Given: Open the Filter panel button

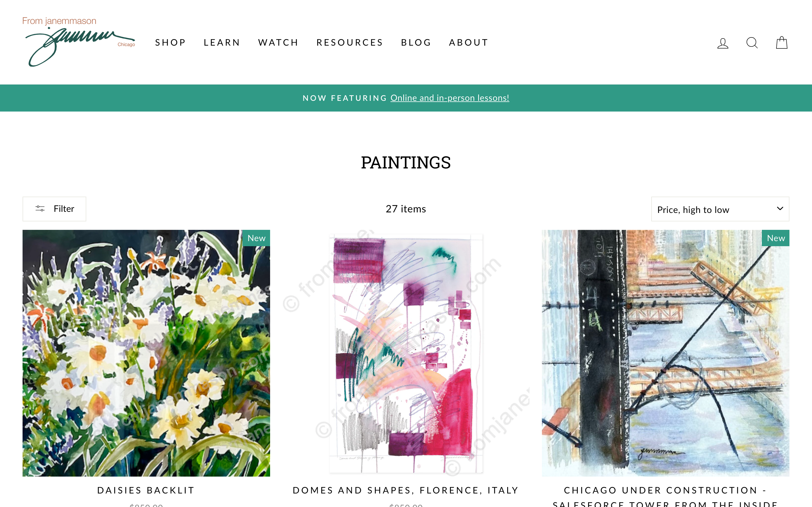Looking at the screenshot, I should tap(54, 209).
